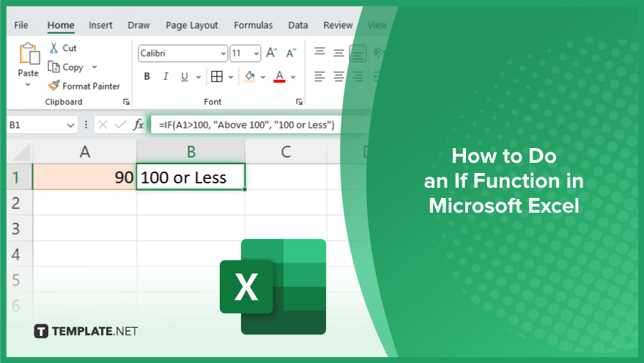Viewport: 644px width, 363px height.
Task: Click the Copy icon
Action: (53, 67)
